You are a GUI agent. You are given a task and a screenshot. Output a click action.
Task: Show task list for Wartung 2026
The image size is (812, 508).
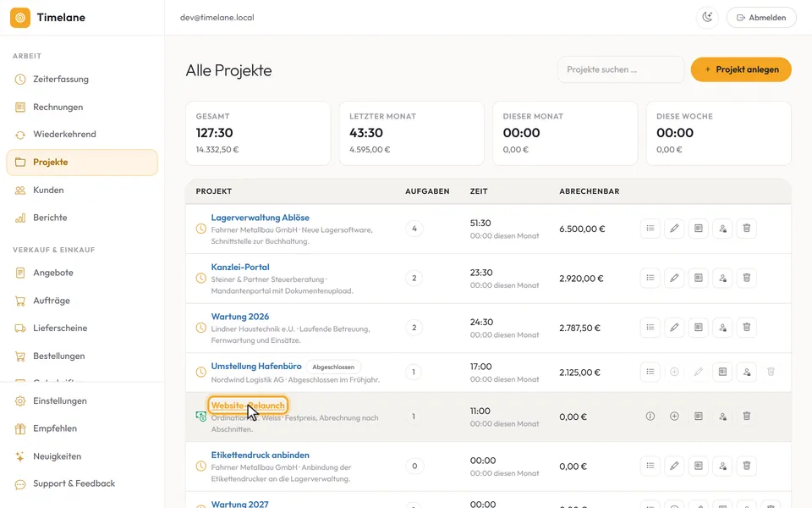tap(650, 328)
